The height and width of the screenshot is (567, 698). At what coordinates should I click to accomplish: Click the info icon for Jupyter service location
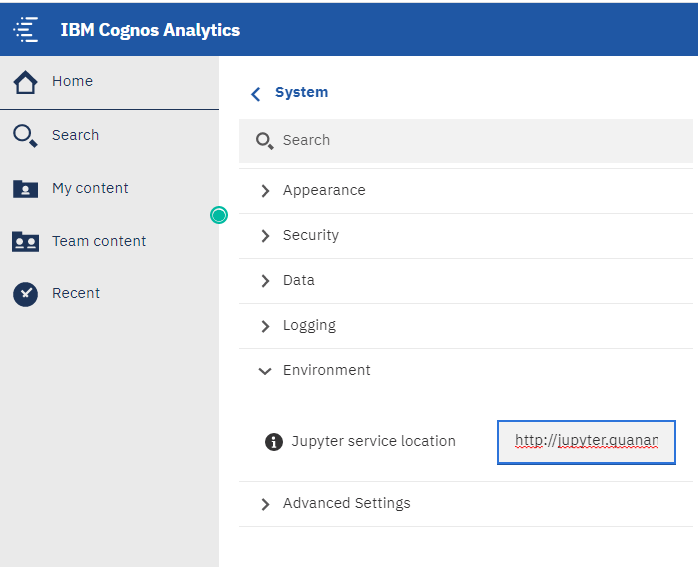coord(274,442)
